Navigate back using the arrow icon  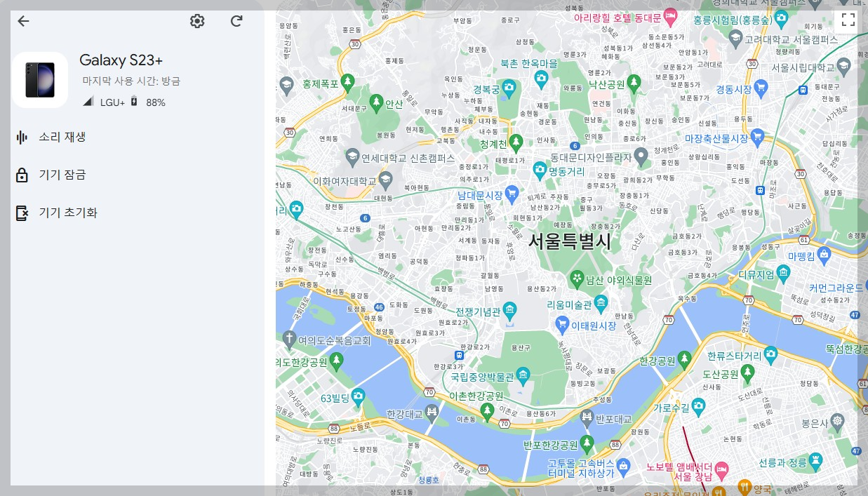coord(23,21)
